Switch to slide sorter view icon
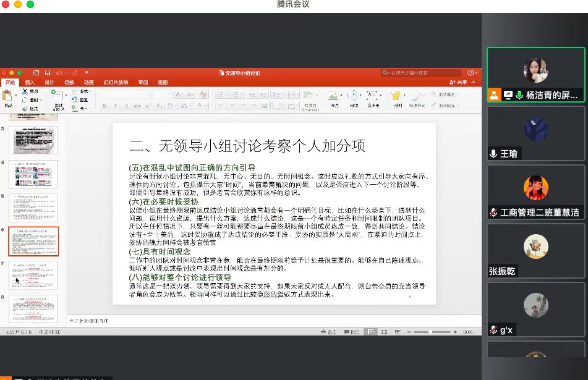 [384, 332]
